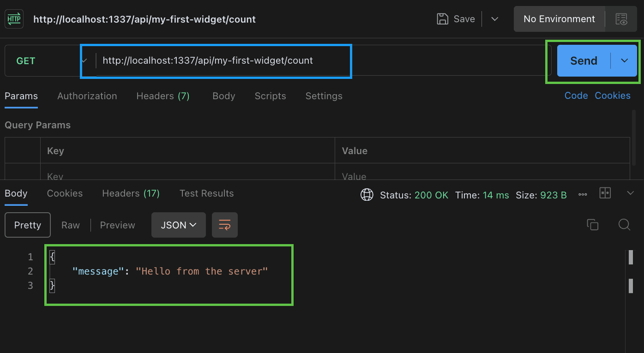644x353 pixels.
Task: Switch to the two-pane layout icon
Action: 605,193
